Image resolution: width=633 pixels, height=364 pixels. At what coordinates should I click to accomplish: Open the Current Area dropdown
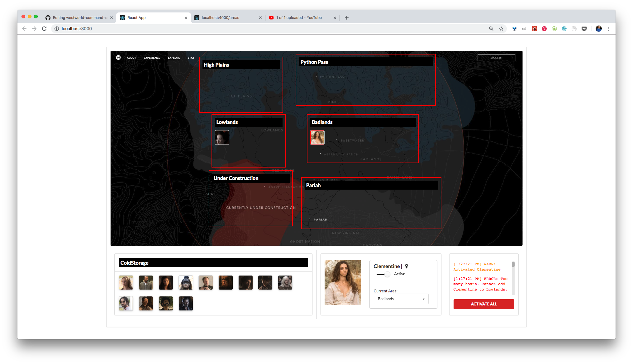pyautogui.click(x=401, y=299)
